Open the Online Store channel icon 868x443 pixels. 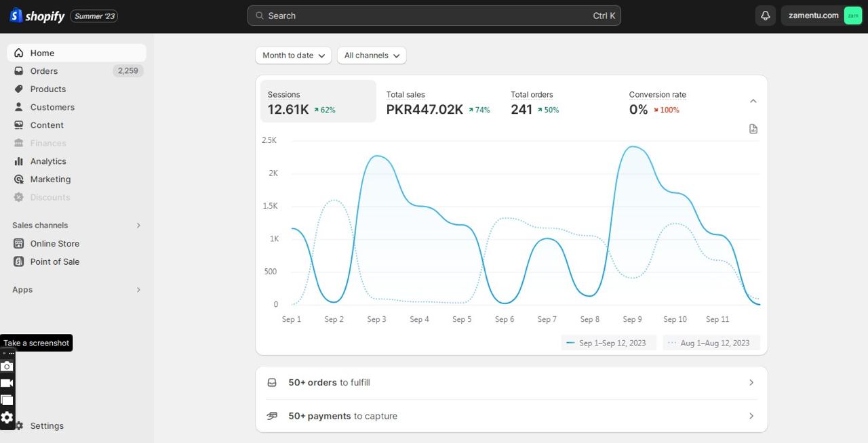click(x=19, y=244)
